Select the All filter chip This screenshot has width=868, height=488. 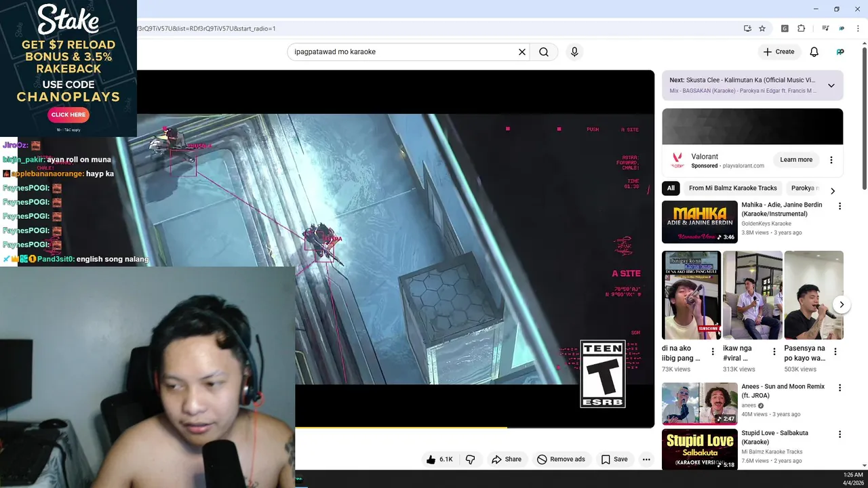pyautogui.click(x=671, y=188)
